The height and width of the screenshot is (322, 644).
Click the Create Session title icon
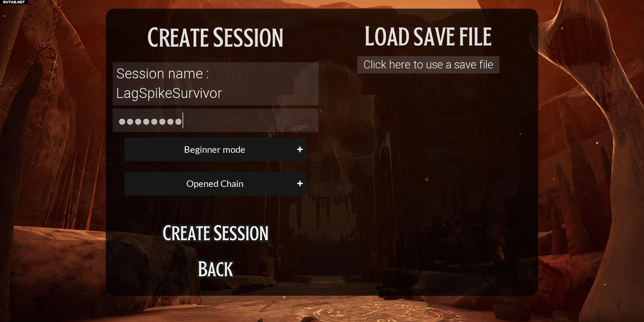(x=215, y=37)
